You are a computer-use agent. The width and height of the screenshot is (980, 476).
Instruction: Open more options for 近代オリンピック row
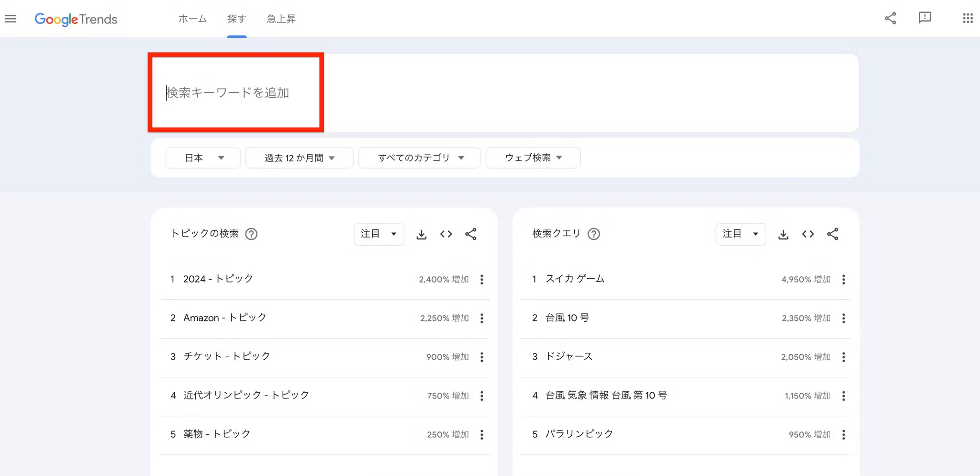coord(482,396)
